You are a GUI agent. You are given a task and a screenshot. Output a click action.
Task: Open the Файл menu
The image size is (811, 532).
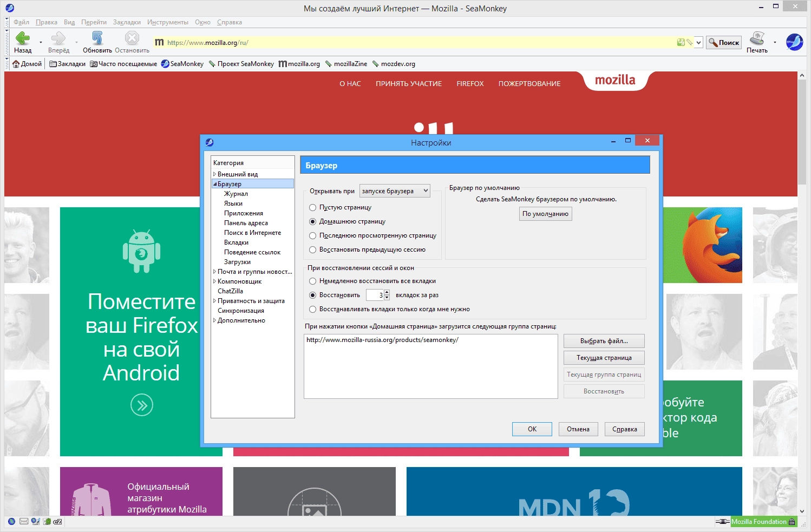(21, 22)
